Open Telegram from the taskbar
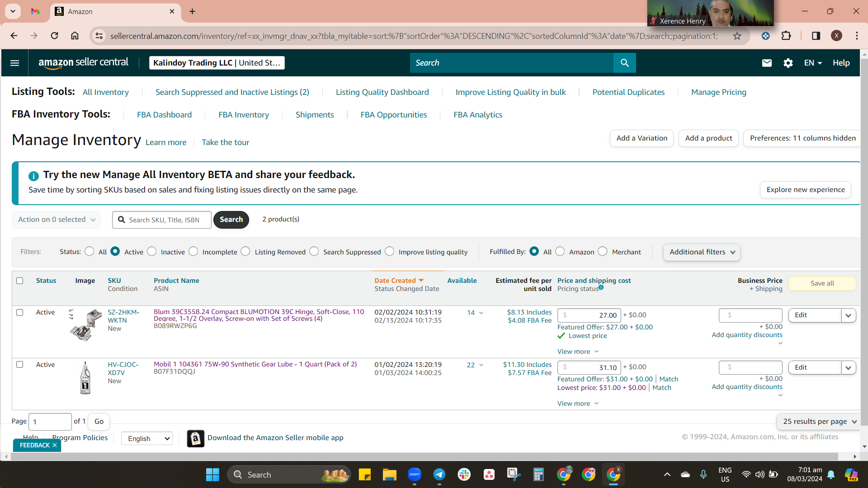 439,474
